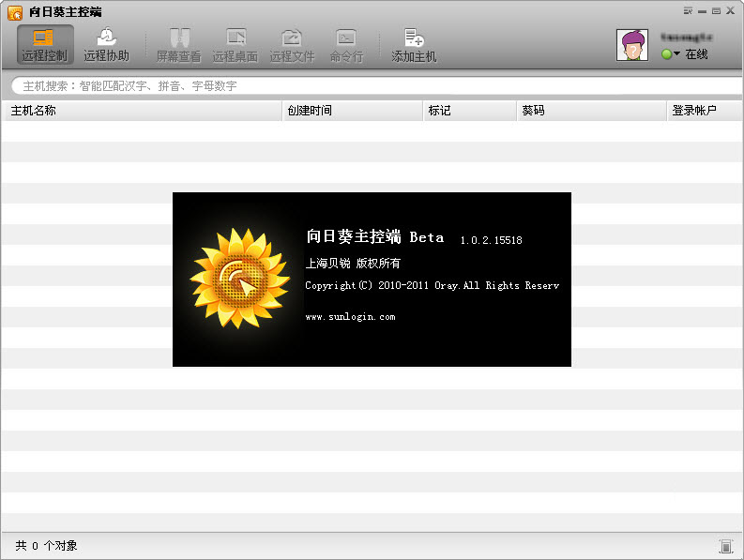Click the compact view icon in status bar
Screen dimensions: 744x560
(x=725, y=546)
